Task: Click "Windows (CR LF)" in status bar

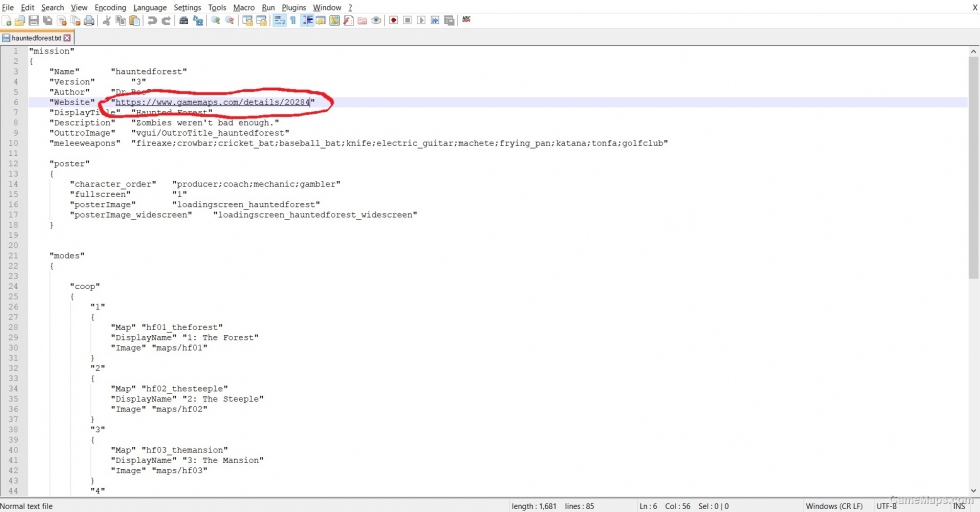Action: coord(834,506)
